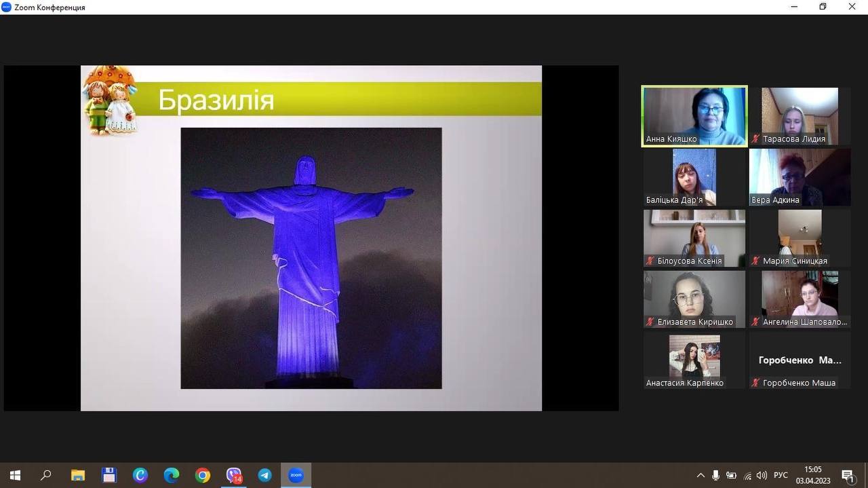This screenshot has height=488, width=868.
Task: Restore down the Zoom window
Action: [823, 7]
